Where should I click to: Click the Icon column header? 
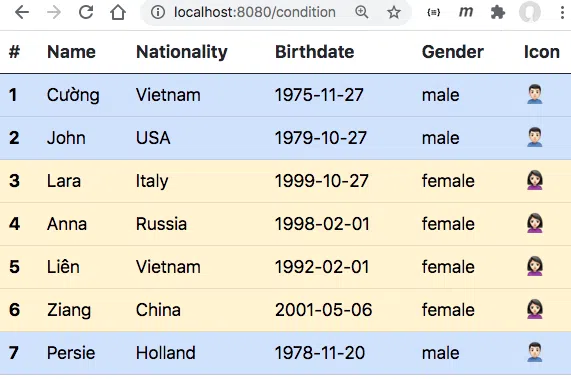[x=542, y=52]
